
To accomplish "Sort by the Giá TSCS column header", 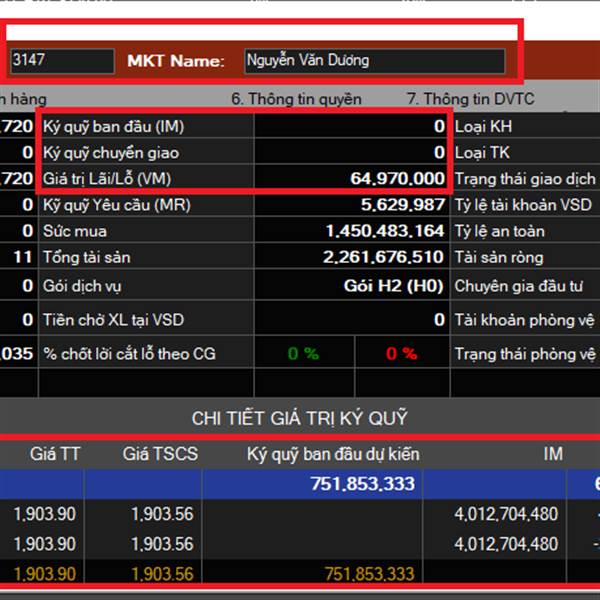I will [x=160, y=454].
